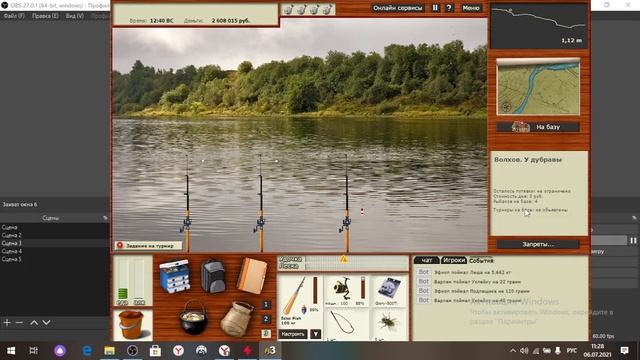Open help via the question mark
640x360 pixels.
click(x=449, y=8)
